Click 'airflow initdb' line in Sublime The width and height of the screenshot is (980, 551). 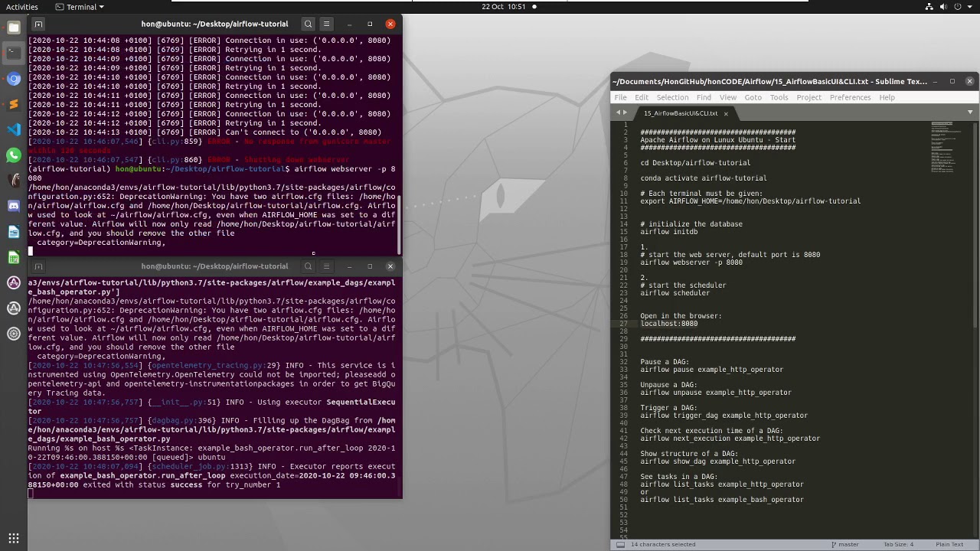(669, 232)
